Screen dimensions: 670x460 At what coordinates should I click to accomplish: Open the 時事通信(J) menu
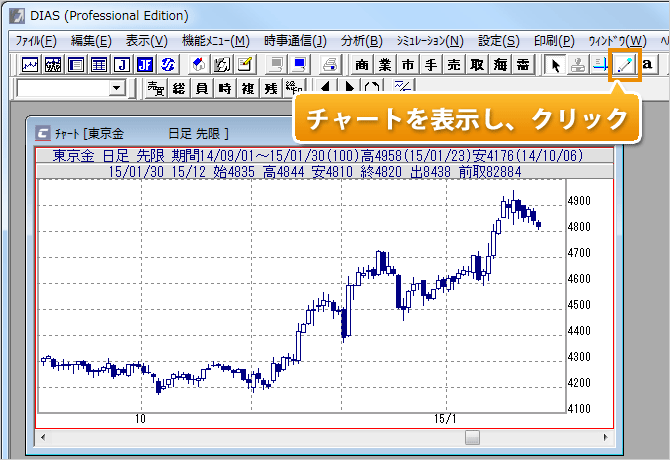point(295,41)
